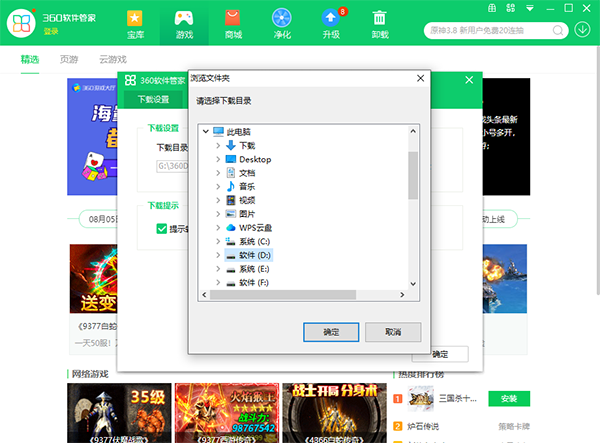Image resolution: width=600 pixels, height=443 pixels.
Task: Click 确定 in the folder browser dialog
Action: click(331, 331)
